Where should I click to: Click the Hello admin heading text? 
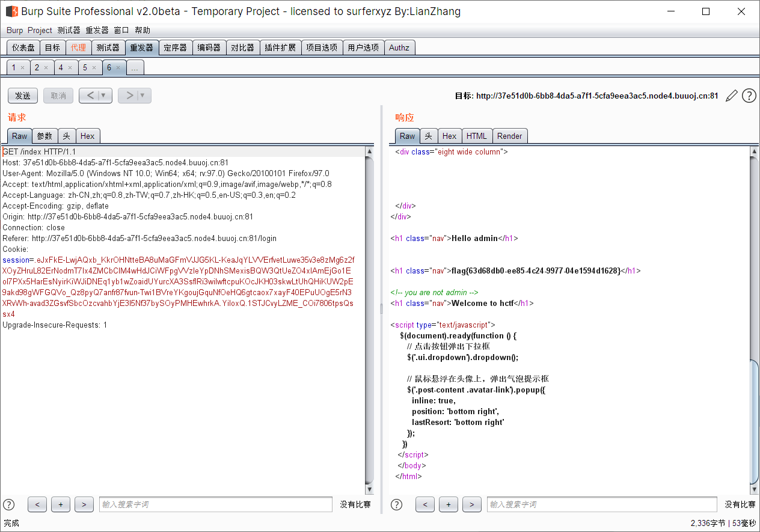click(474, 238)
